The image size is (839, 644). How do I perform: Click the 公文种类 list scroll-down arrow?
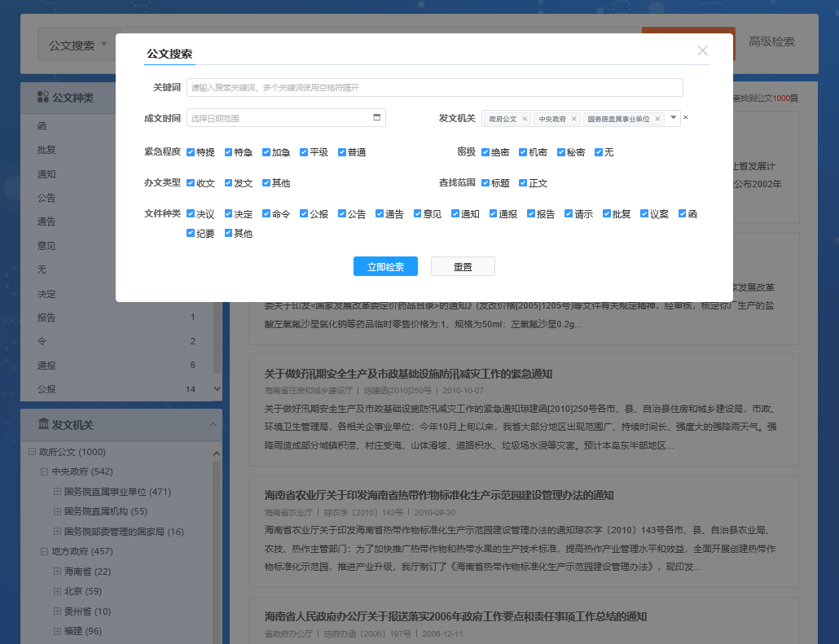(217, 389)
